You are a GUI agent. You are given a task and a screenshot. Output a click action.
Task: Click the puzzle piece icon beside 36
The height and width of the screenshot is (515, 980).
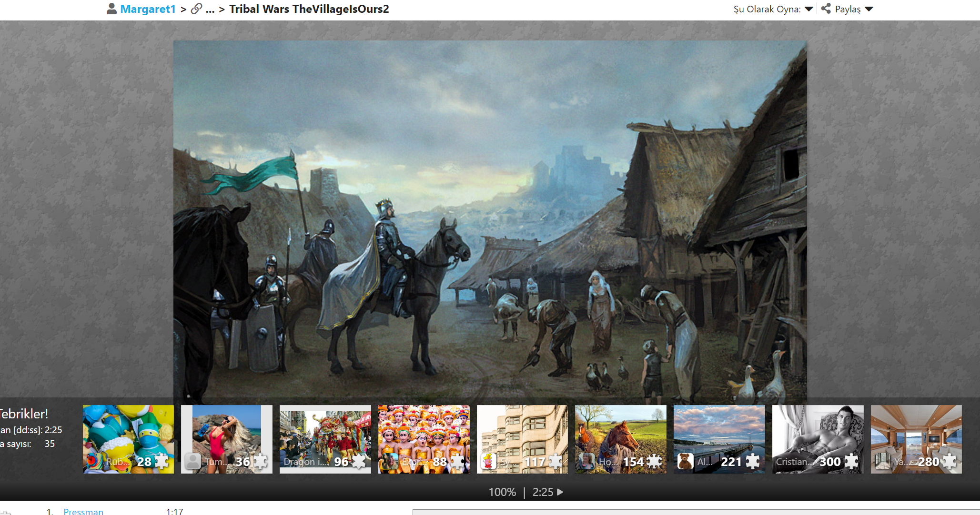260,461
